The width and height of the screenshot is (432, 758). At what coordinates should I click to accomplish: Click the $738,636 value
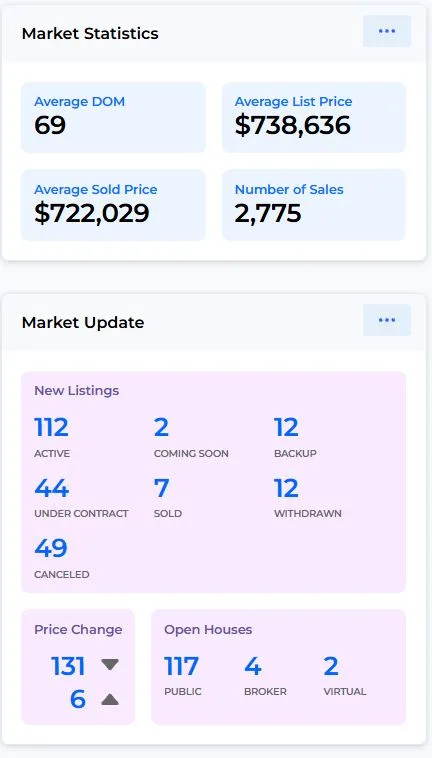(292, 125)
